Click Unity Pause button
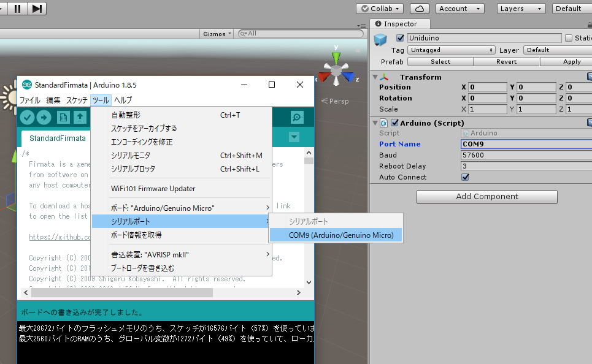Screen dimensions: 592x364 point(17,9)
